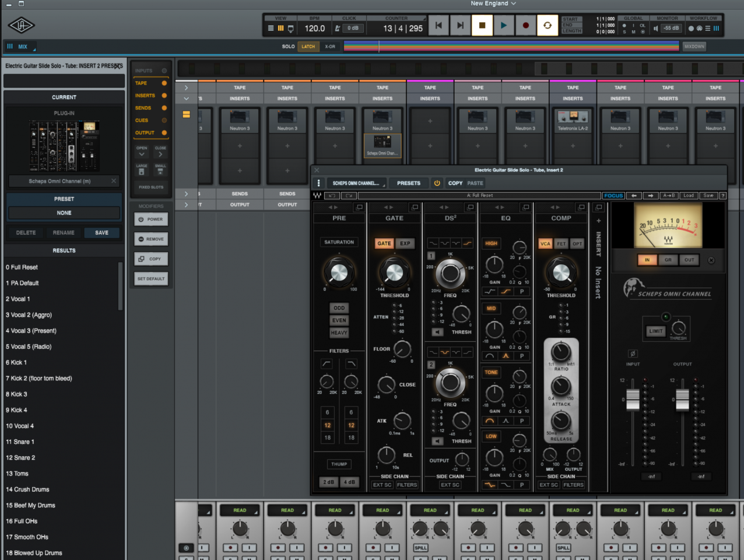This screenshot has width=744, height=560.
Task: Select FET compressor type
Action: pyautogui.click(x=561, y=244)
